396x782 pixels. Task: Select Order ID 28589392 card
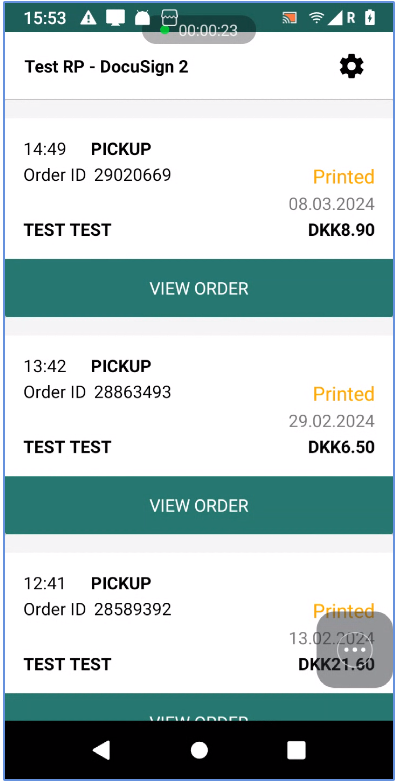click(199, 623)
